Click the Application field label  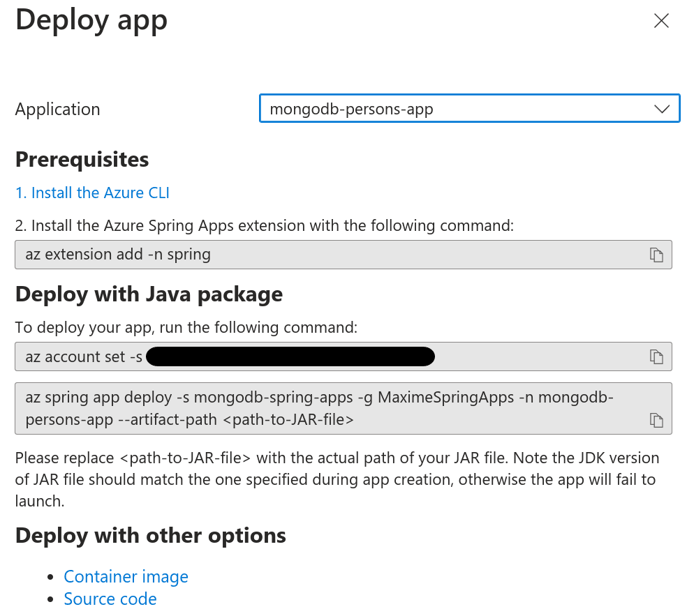(x=57, y=109)
